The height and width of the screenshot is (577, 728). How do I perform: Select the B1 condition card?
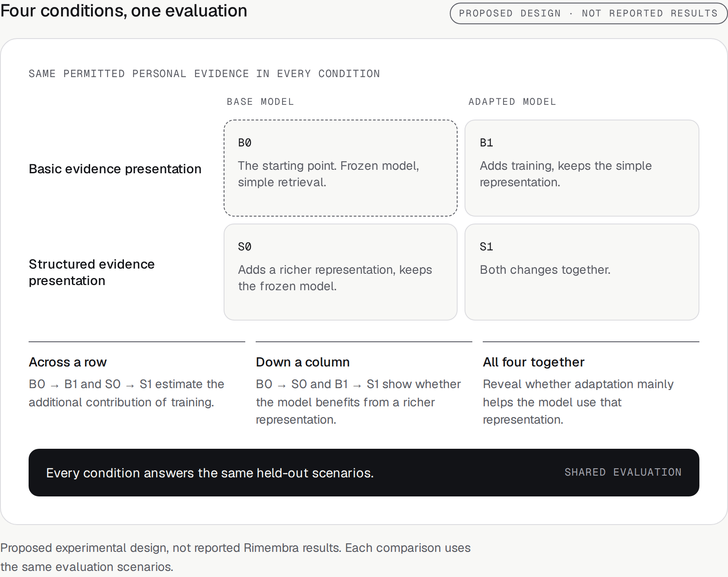pyautogui.click(x=582, y=168)
